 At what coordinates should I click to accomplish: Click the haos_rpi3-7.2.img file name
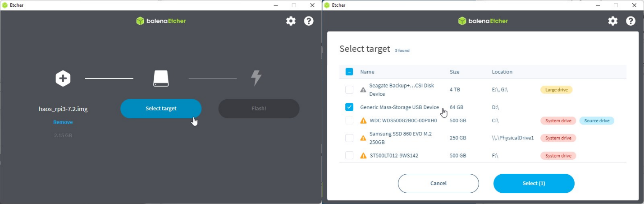coord(63,109)
